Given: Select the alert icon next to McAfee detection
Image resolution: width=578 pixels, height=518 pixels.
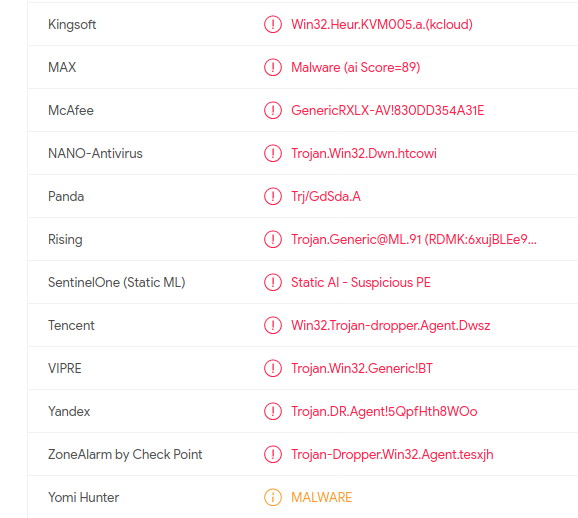Looking at the screenshot, I should click(273, 110).
